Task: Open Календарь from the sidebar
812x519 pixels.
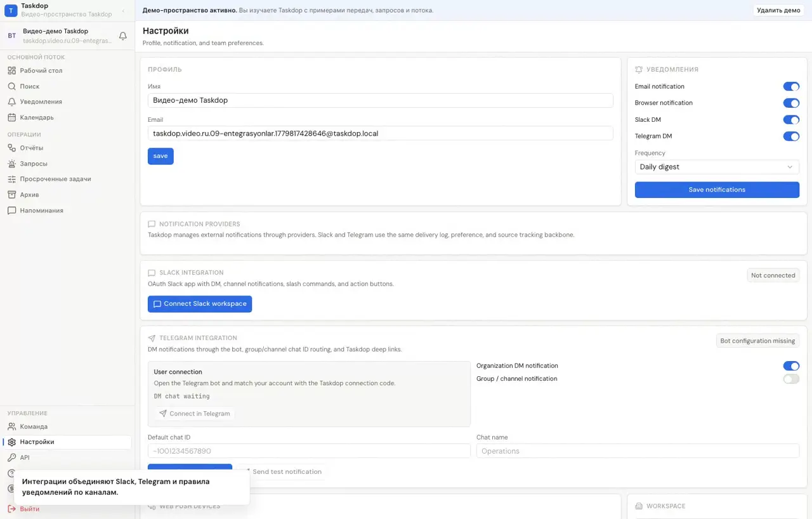Action: pos(37,117)
